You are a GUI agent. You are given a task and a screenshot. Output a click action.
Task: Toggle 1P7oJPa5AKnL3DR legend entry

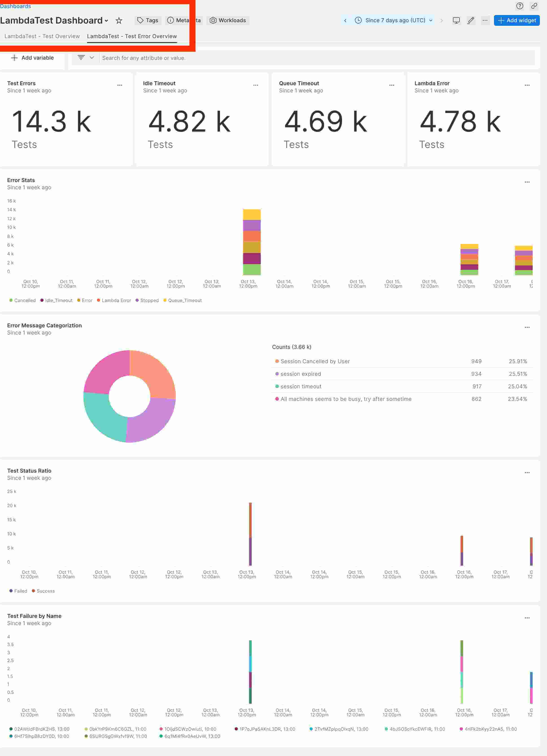coord(265,729)
